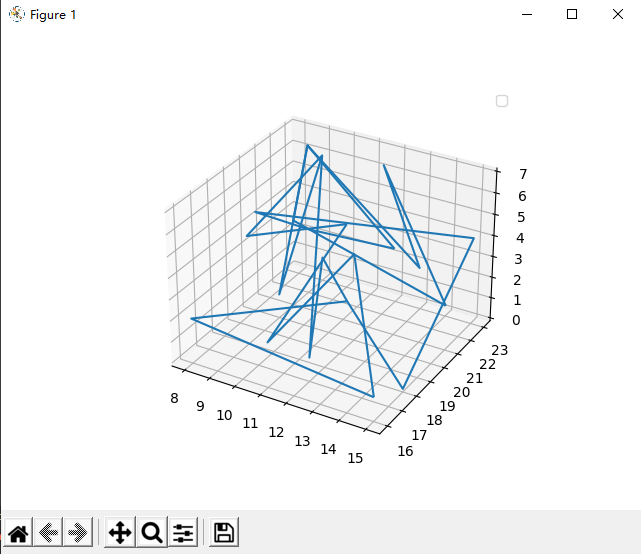
Task: Go back to previous view arrow
Action: click(48, 532)
